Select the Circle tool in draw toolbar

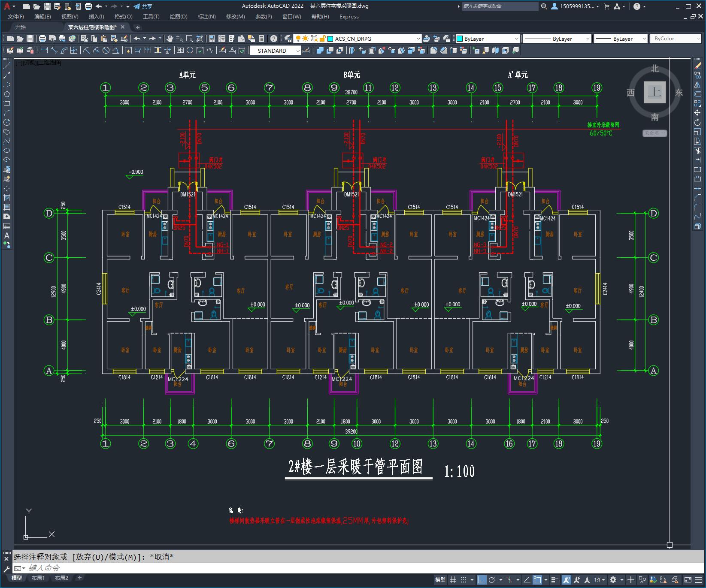[x=7, y=122]
